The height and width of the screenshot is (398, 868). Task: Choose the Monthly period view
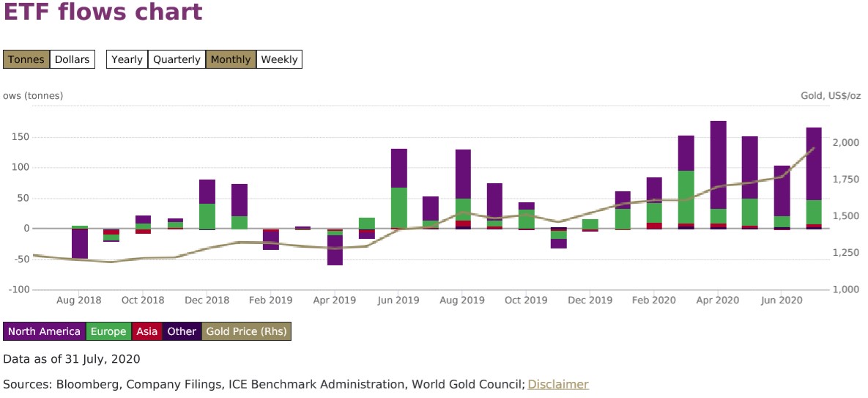[231, 59]
